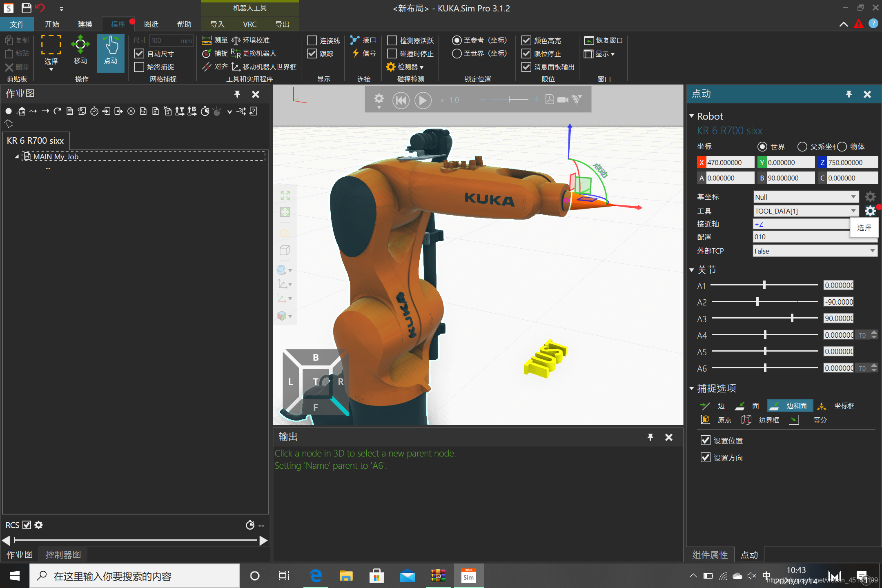Image resolution: width=882 pixels, height=588 pixels.
Task: Open 更换机器人 (Exchange robot) tool
Action: (254, 53)
